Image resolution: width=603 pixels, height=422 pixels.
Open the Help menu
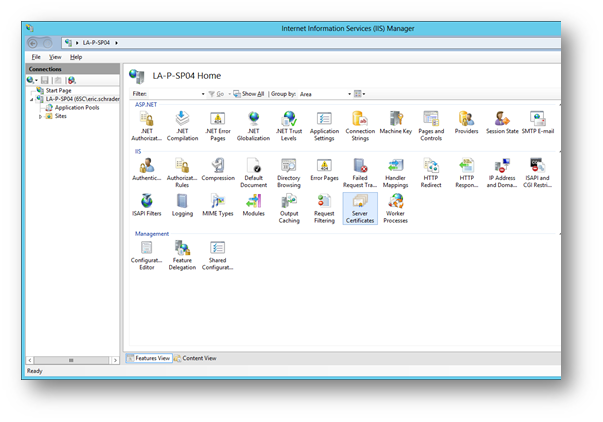76,57
